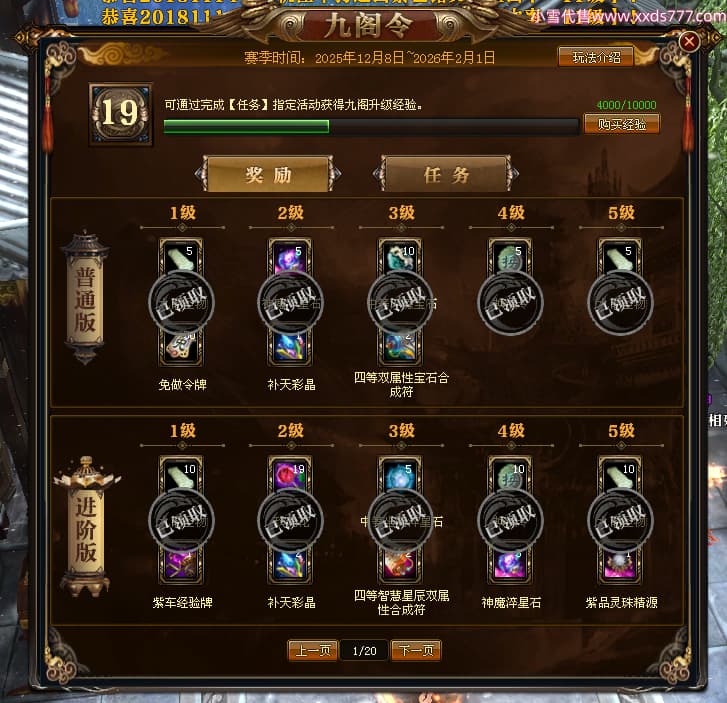
Task: Switch to the 任务 tab
Action: coord(446,174)
